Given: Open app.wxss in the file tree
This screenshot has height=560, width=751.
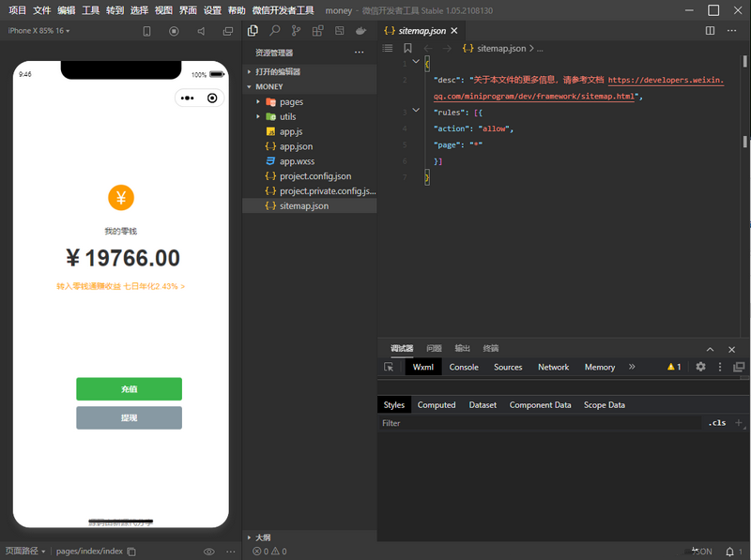Looking at the screenshot, I should tap(297, 161).
